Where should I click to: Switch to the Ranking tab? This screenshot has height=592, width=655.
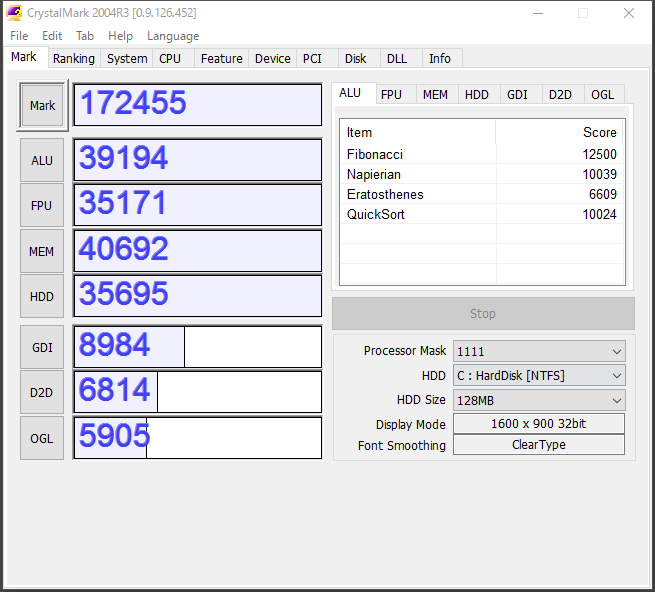74,58
